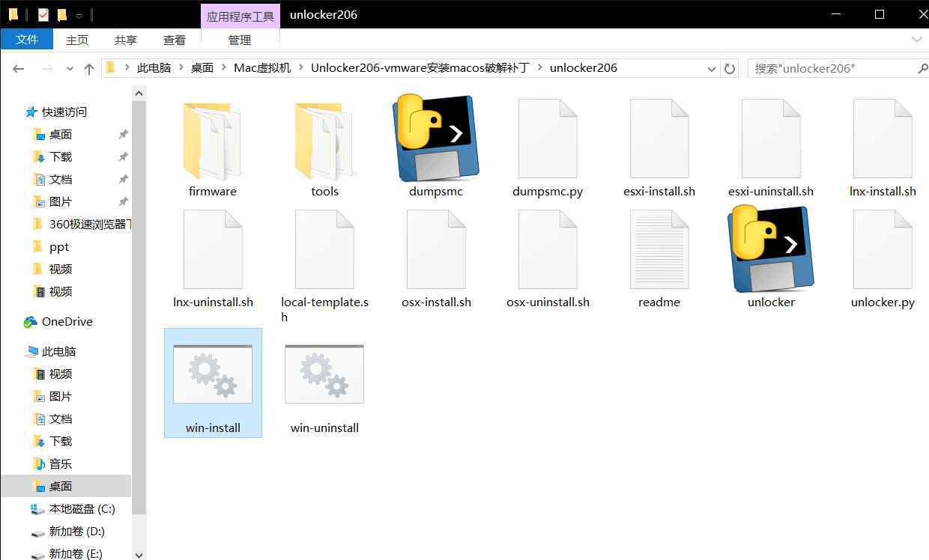
Task: Open pinned 文档 under quick access
Action: pyautogui.click(x=61, y=180)
